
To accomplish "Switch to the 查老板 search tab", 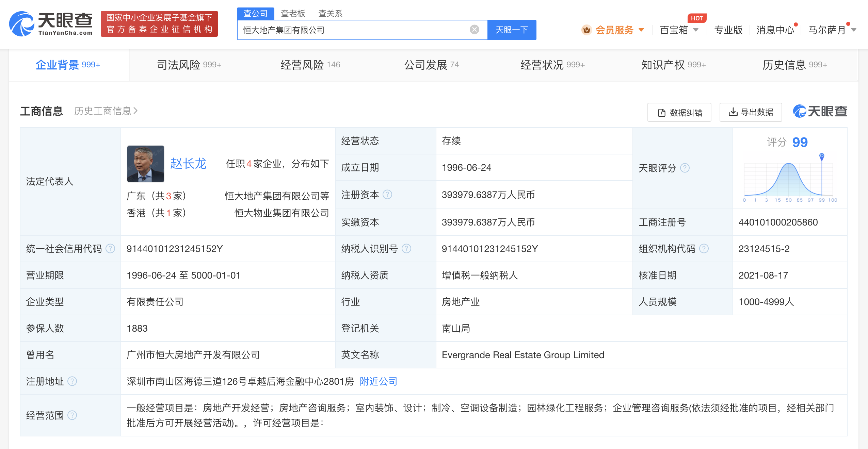I will 293,14.
